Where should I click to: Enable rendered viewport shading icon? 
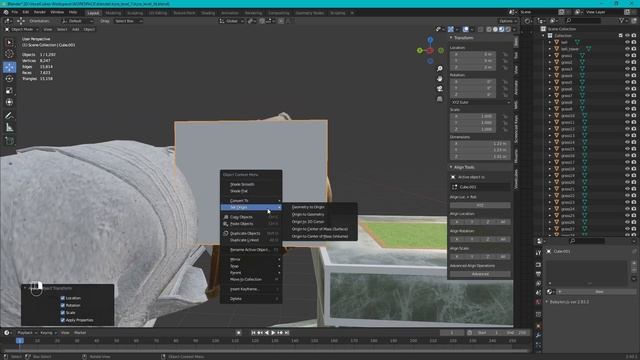508,29
